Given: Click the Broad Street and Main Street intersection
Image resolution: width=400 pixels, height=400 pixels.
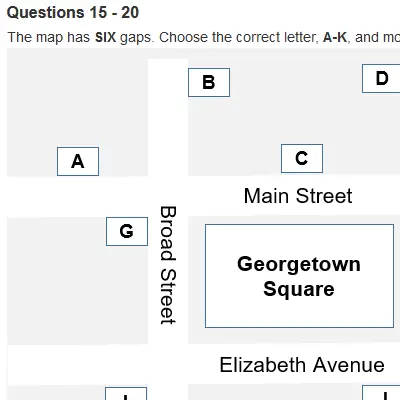Looking at the screenshot, I should [x=168, y=196].
